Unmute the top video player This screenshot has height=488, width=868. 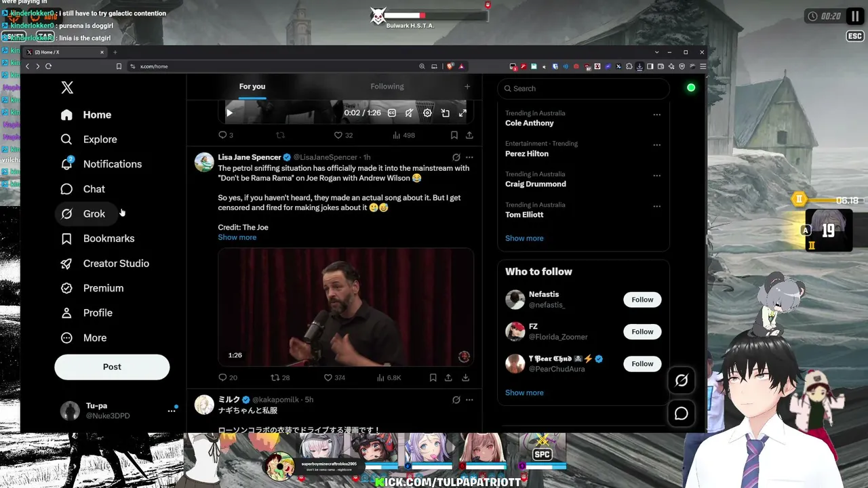409,113
